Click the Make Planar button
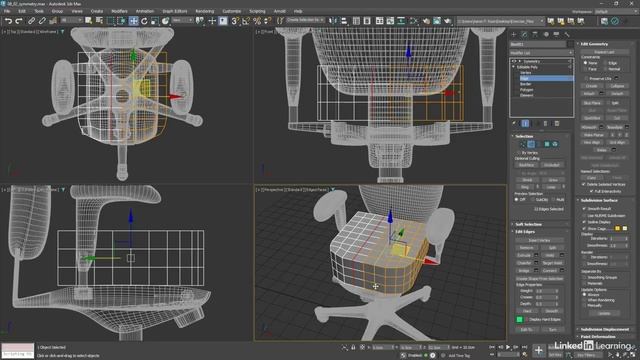This screenshot has width=640, height=360. click(x=593, y=135)
